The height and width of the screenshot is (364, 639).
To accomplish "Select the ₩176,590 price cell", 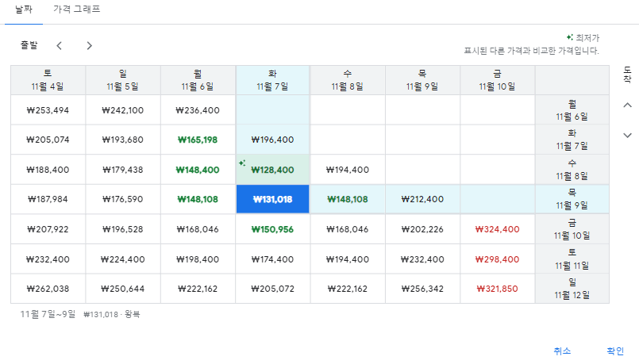I will pos(123,199).
